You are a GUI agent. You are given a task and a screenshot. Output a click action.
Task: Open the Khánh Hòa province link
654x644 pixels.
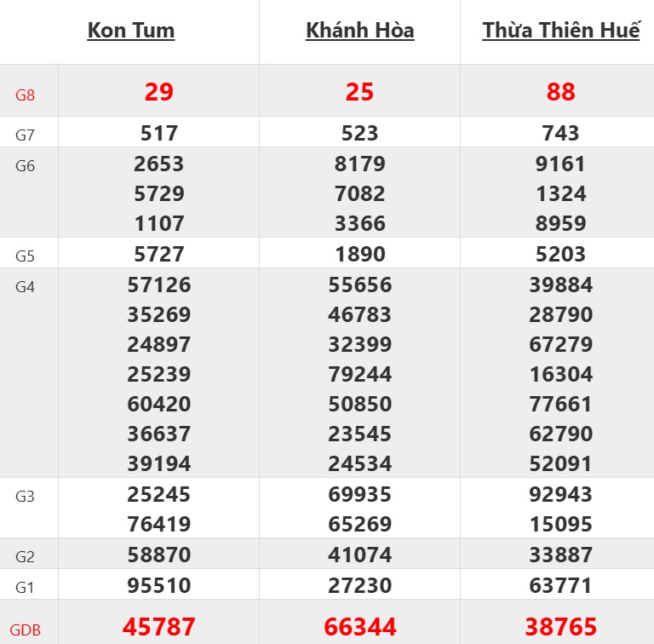[359, 31]
